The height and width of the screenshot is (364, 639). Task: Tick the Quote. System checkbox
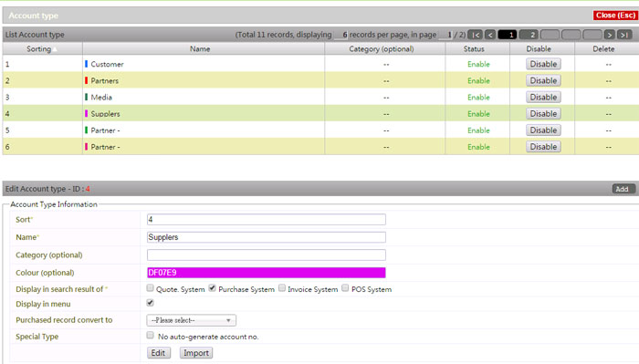[x=150, y=288]
